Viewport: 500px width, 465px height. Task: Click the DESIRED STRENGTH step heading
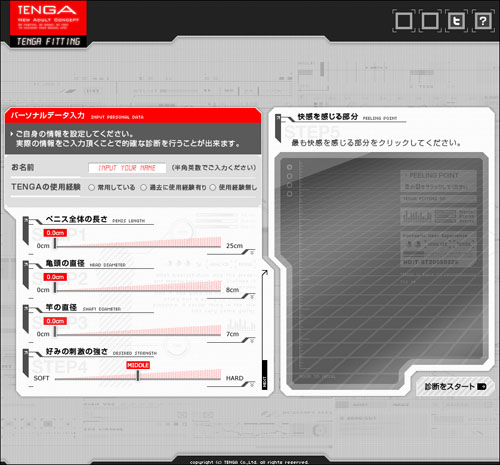pos(101,352)
